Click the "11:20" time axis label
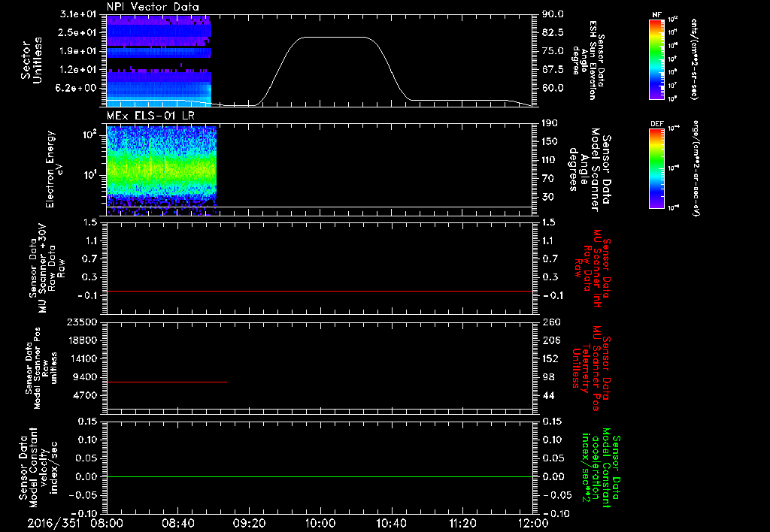This screenshot has width=770, height=532. 462,523
